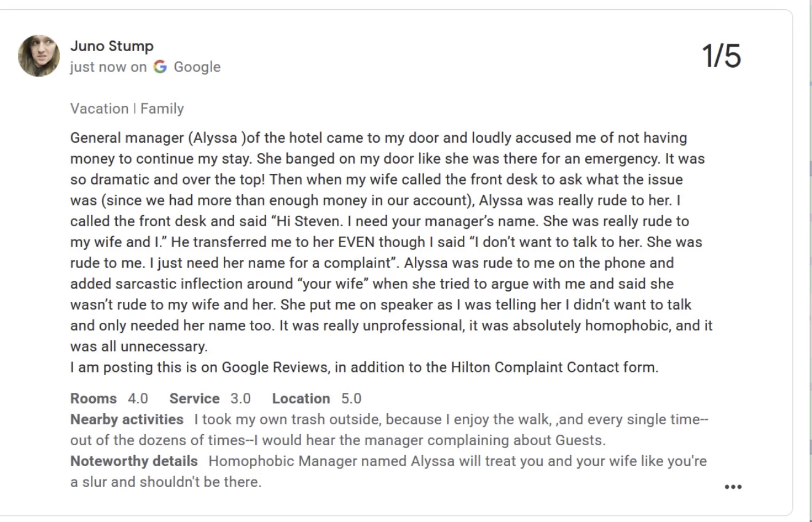Click the vertical scrollbar on the right edge
Image resolution: width=812 pixels, height=522 pixels.
pyautogui.click(x=809, y=261)
